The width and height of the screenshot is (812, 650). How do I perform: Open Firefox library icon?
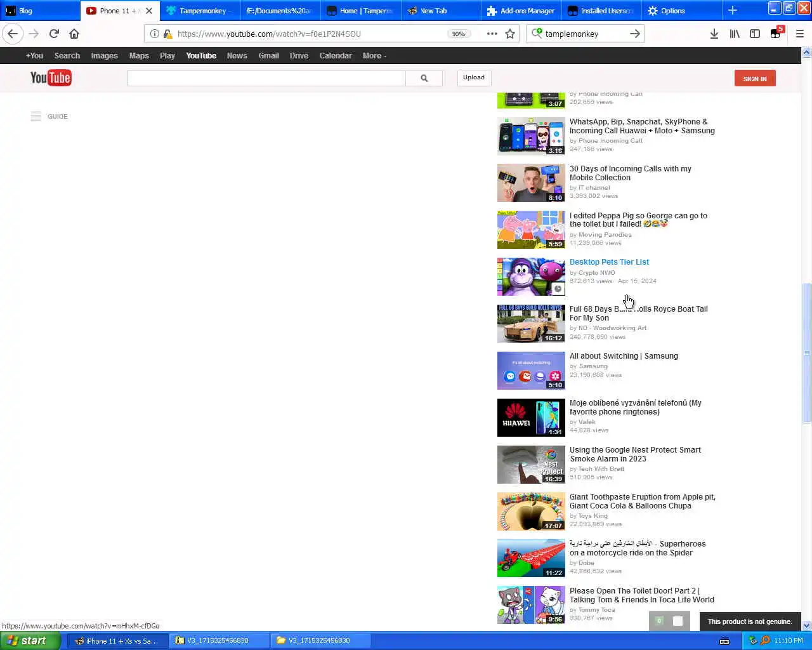tap(735, 34)
